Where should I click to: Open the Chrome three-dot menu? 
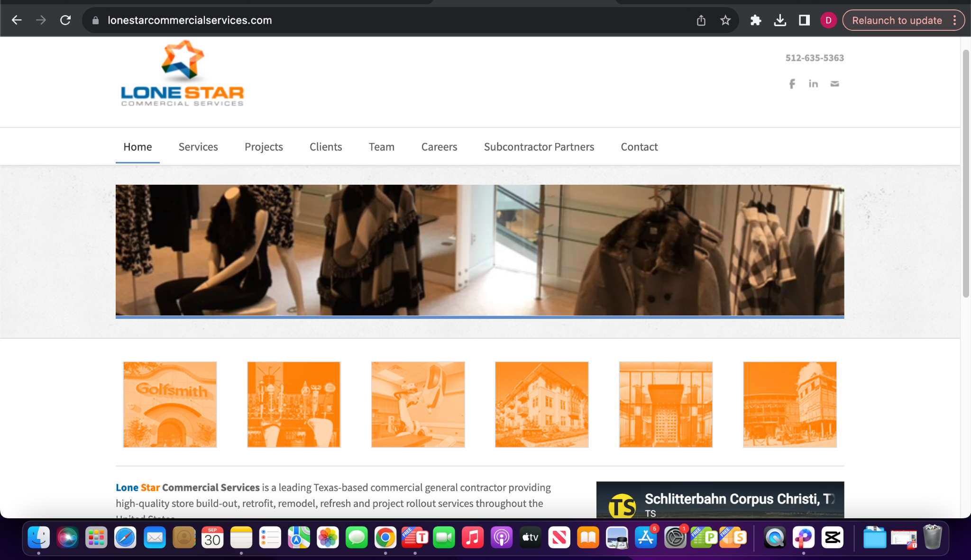coord(955,20)
